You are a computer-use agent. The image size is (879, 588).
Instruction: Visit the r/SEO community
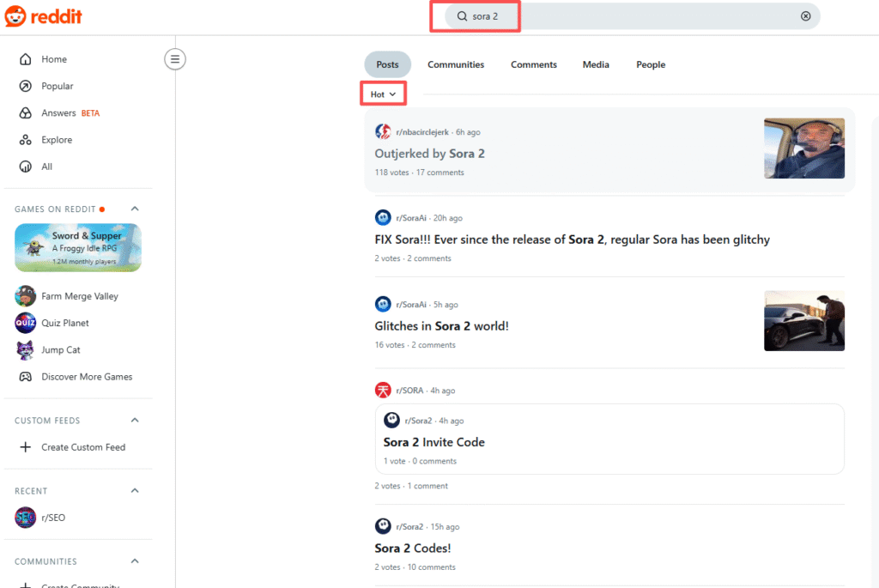55,518
